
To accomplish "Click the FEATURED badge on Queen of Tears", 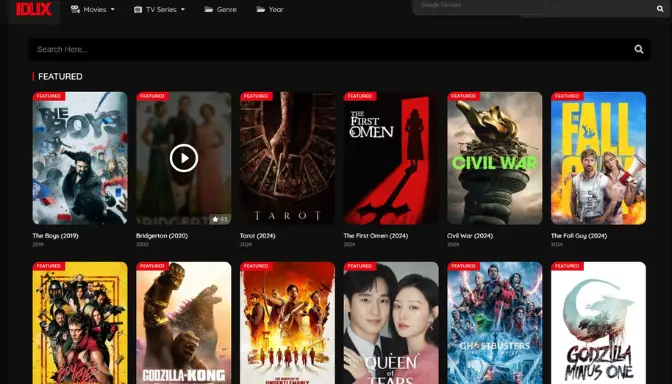I will point(360,266).
